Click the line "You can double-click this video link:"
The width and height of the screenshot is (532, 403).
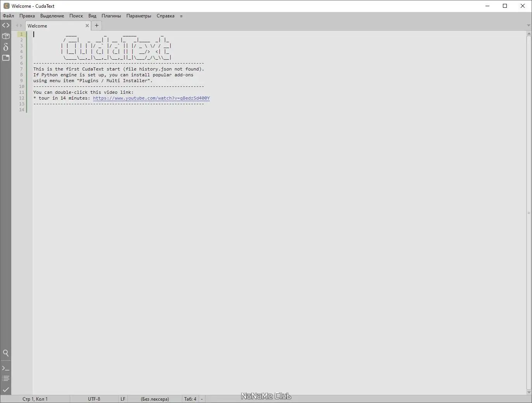point(83,92)
